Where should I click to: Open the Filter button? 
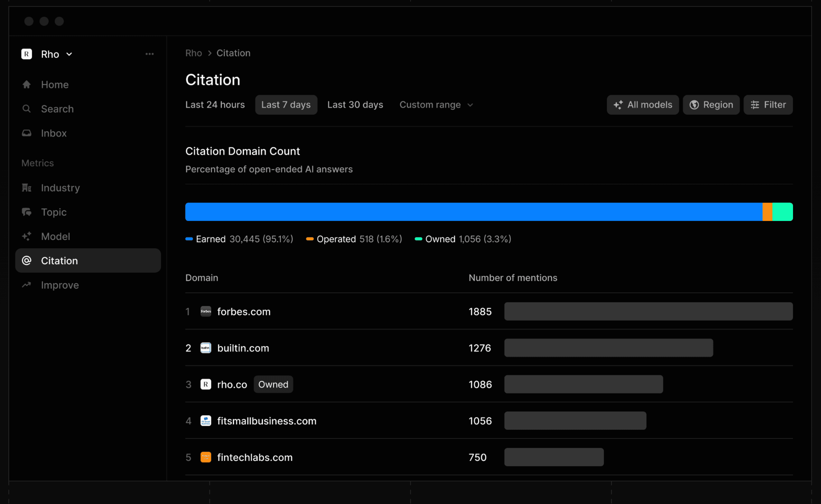pos(768,105)
